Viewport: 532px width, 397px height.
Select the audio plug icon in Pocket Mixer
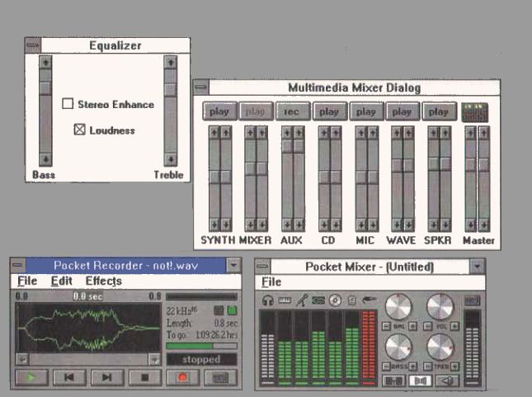(370, 300)
